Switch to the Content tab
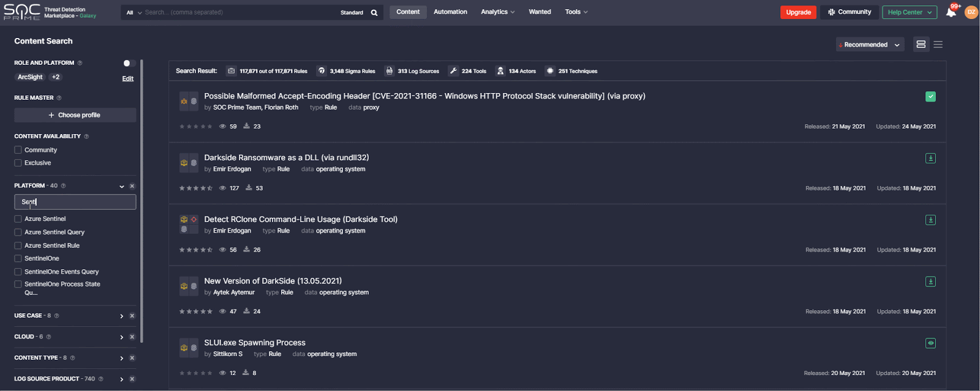 (408, 12)
